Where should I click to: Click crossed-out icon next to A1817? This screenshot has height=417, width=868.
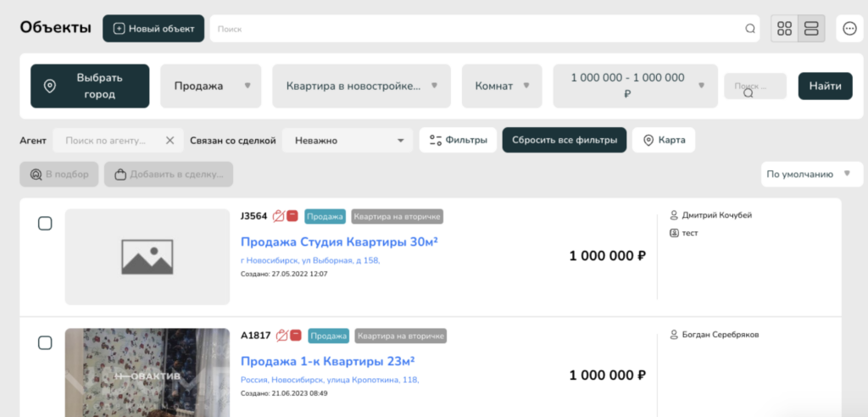pos(281,336)
